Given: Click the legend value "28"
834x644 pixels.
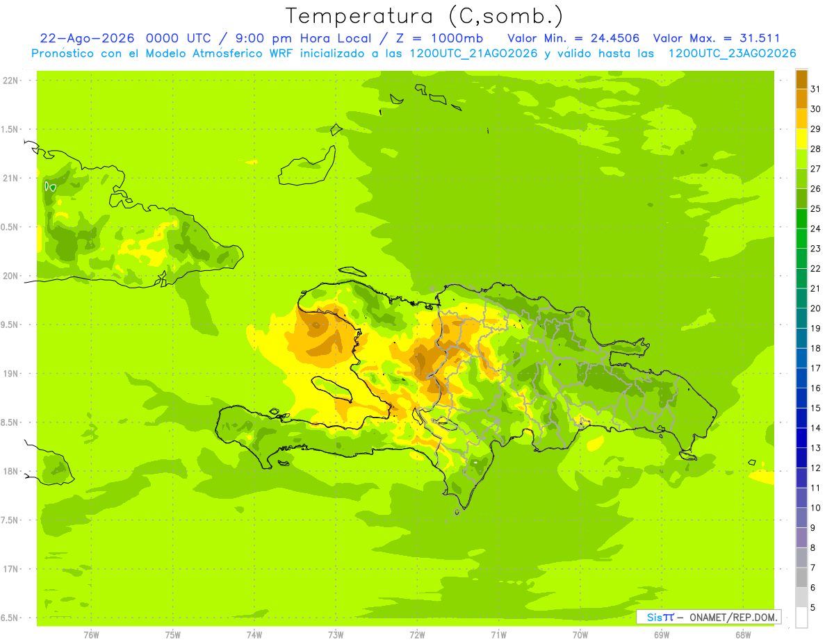Looking at the screenshot, I should pyautogui.click(x=816, y=149).
